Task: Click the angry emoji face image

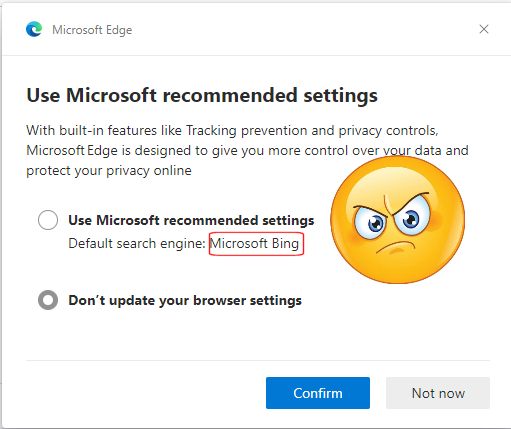Action: 397,220
